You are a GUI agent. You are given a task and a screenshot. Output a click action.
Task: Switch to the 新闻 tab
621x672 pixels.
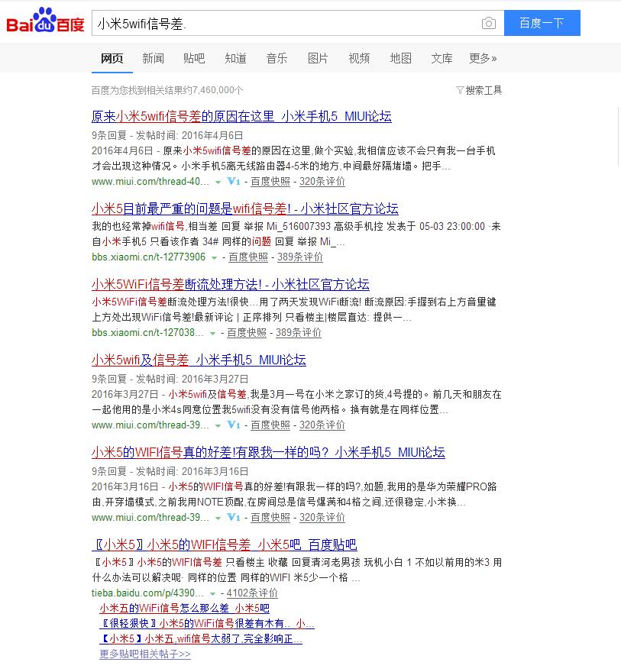152,58
